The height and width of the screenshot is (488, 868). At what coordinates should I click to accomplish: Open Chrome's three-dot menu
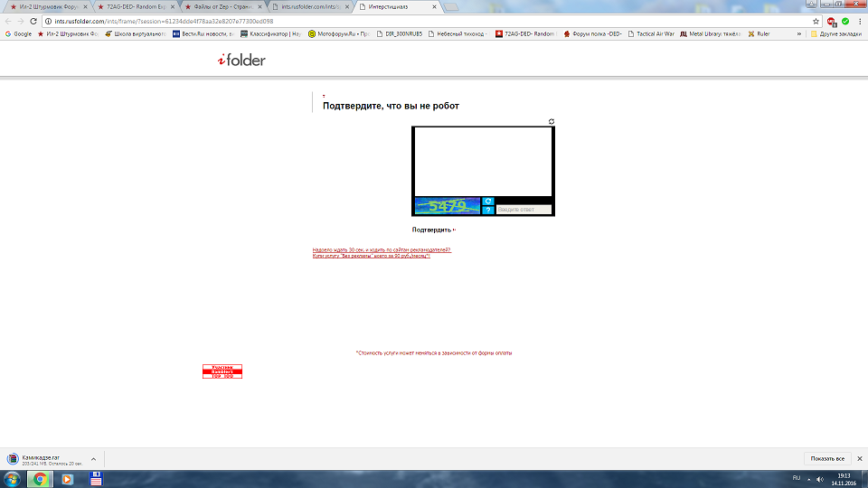click(860, 21)
